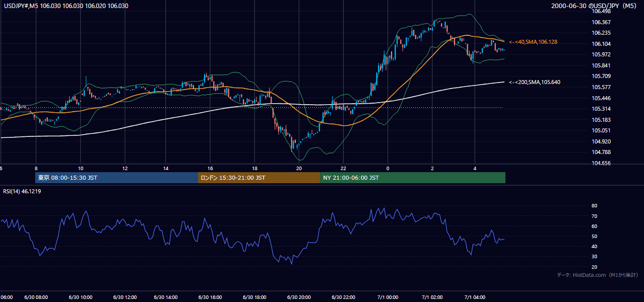This screenshot has height=302, width=644.
Task: Click the 7/1 04:00 time axis label
Action: (x=474, y=297)
